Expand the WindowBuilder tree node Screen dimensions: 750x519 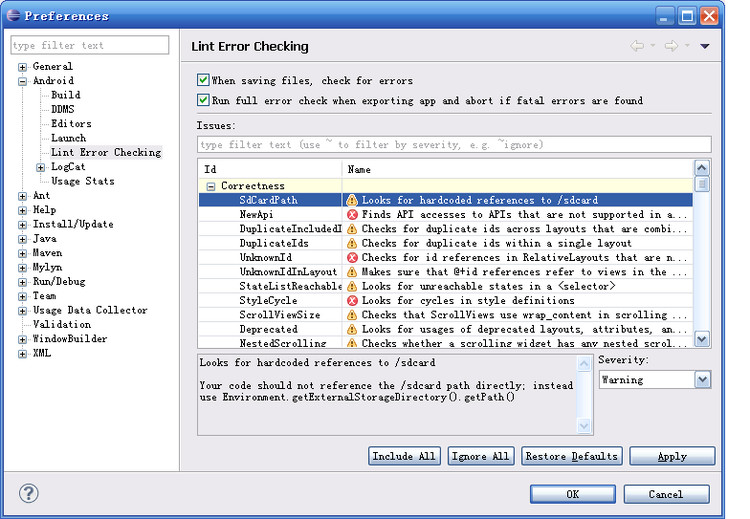tap(22, 339)
